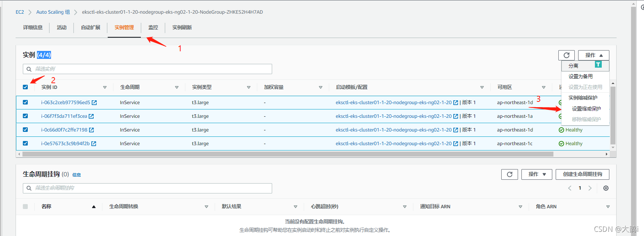Refresh the lifecycle hooks list
The height and width of the screenshot is (236, 644).
509,174
